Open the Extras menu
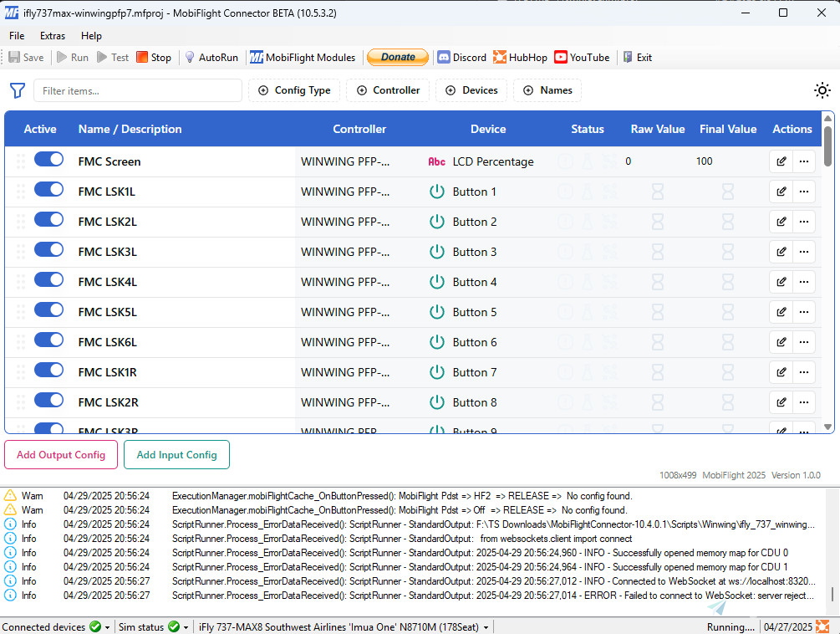This screenshot has width=840, height=634. tap(53, 36)
